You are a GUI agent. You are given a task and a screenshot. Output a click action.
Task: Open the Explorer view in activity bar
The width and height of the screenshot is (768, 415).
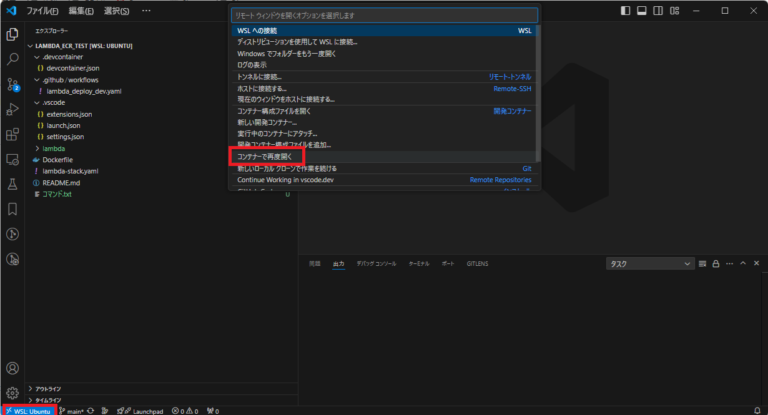click(12, 34)
